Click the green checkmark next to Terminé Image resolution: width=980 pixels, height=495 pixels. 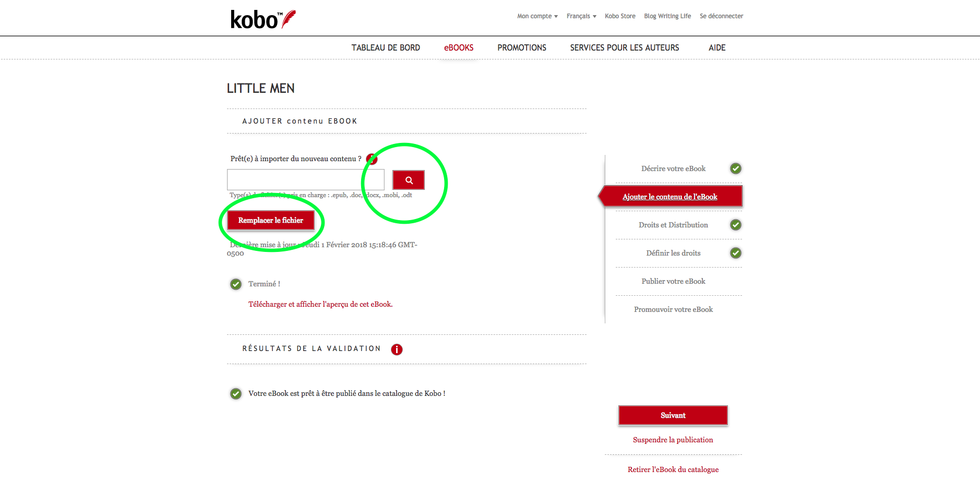coord(236,284)
